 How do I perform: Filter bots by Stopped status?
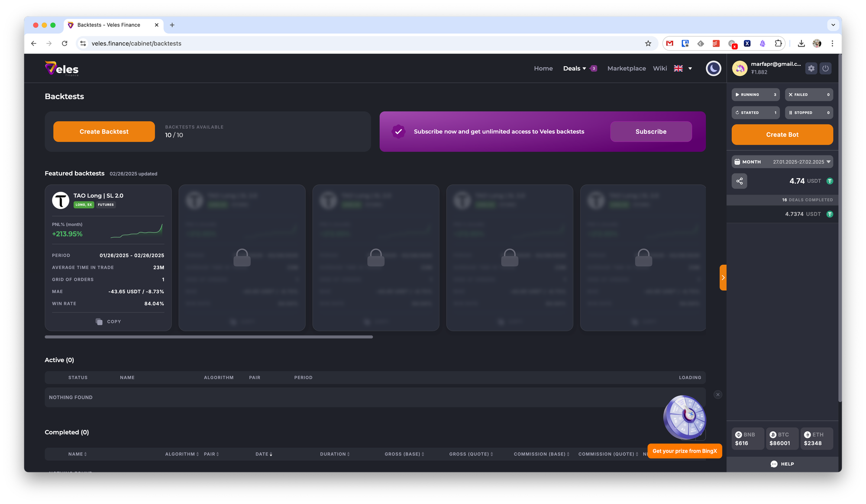pyautogui.click(x=808, y=112)
